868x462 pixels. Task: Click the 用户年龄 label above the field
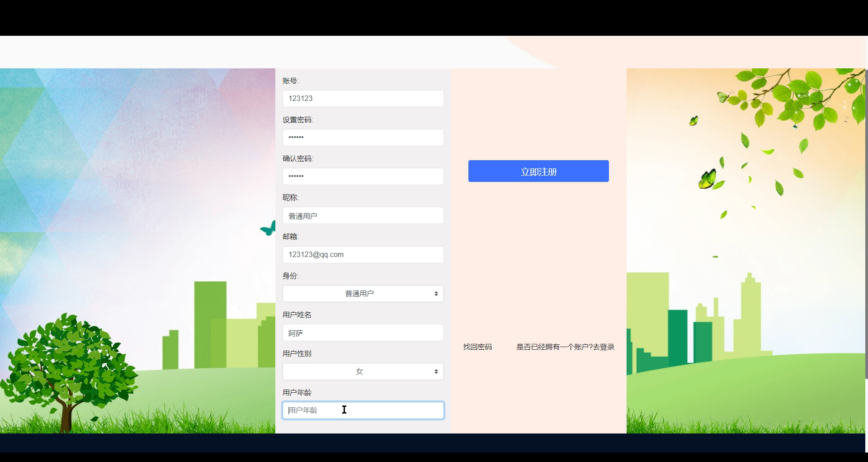(x=297, y=393)
